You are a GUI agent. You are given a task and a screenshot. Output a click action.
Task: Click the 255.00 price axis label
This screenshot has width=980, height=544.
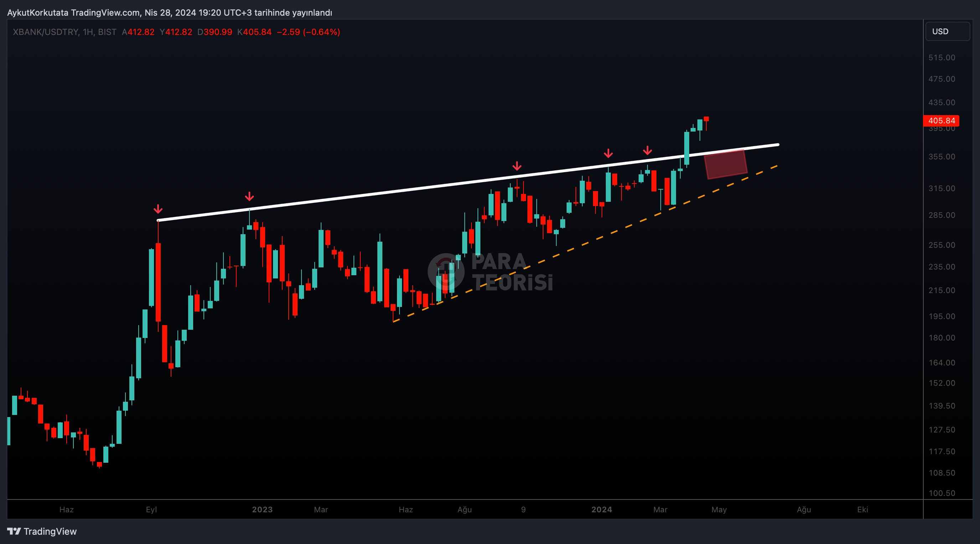[942, 245]
